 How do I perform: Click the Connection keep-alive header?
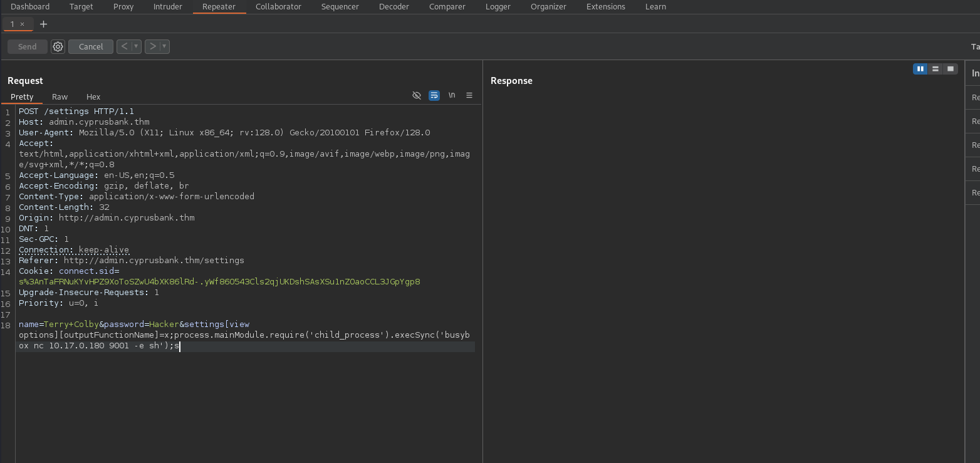[74, 250]
